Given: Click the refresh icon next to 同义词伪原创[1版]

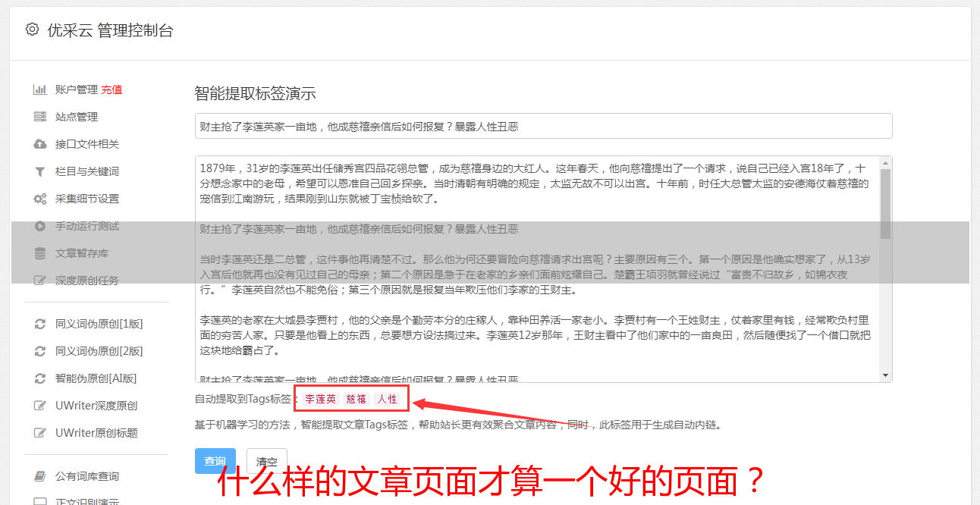Looking at the screenshot, I should (40, 324).
